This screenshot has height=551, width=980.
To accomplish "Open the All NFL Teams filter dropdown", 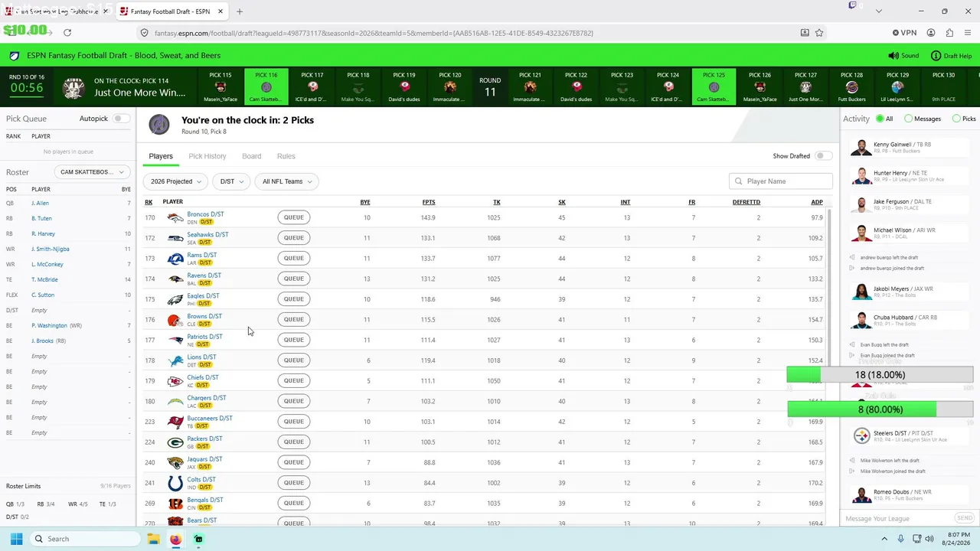I will [286, 181].
